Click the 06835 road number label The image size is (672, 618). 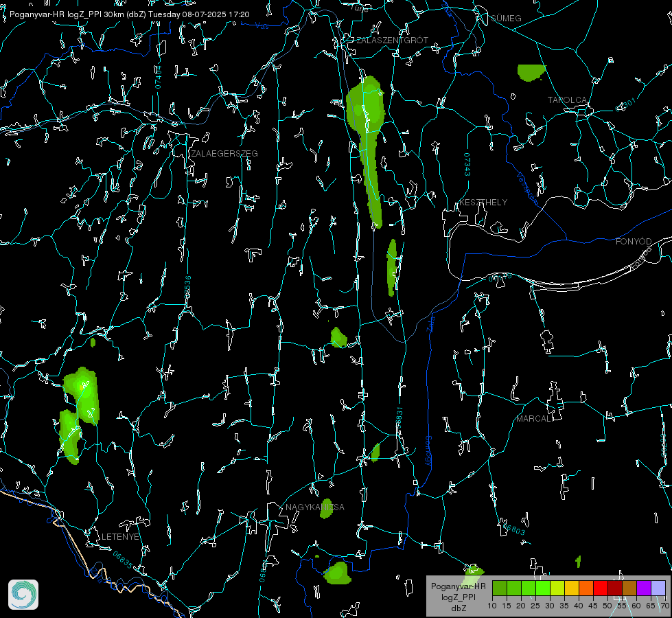point(123,560)
